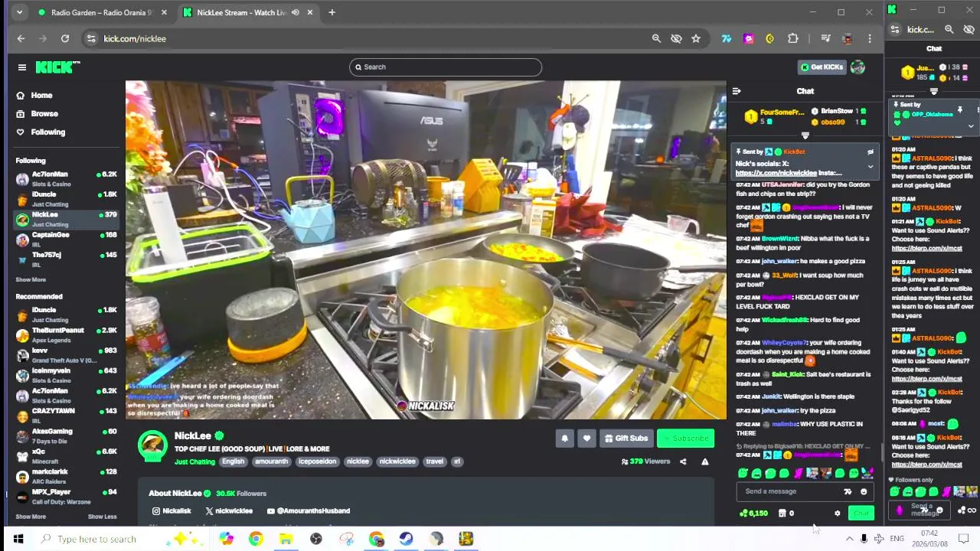Open Chrome three-dot menu
The image size is (980, 551).
click(870, 38)
